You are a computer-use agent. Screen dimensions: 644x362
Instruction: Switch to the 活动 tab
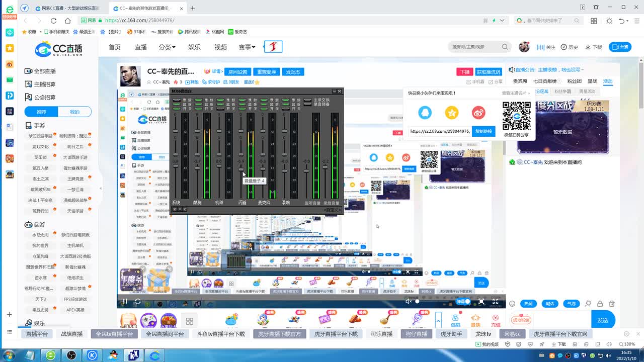tap(608, 81)
